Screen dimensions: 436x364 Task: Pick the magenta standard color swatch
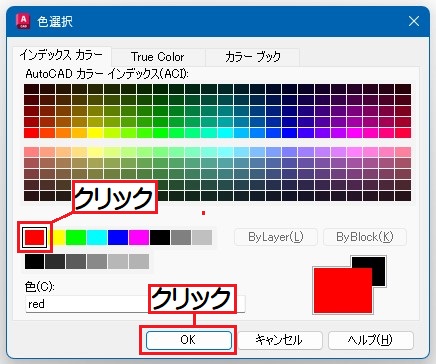139,237
